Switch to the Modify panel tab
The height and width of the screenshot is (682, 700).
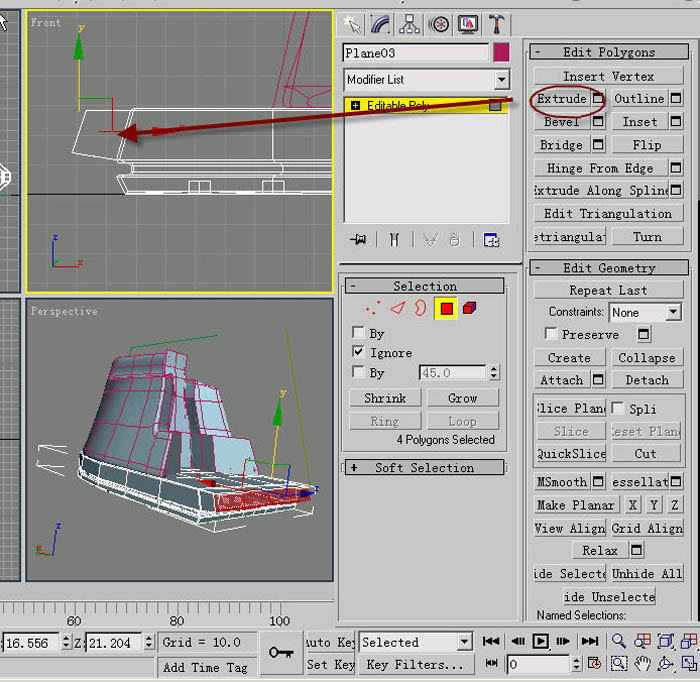380,24
